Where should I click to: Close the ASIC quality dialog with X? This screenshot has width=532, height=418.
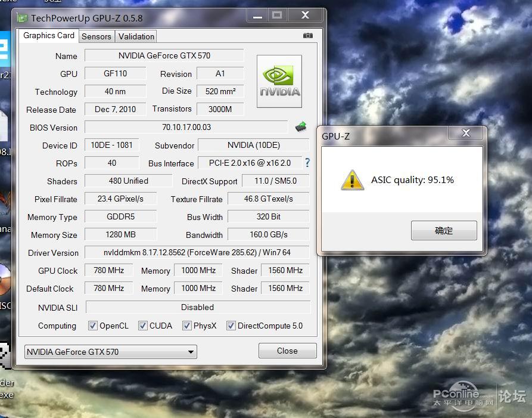pos(466,134)
